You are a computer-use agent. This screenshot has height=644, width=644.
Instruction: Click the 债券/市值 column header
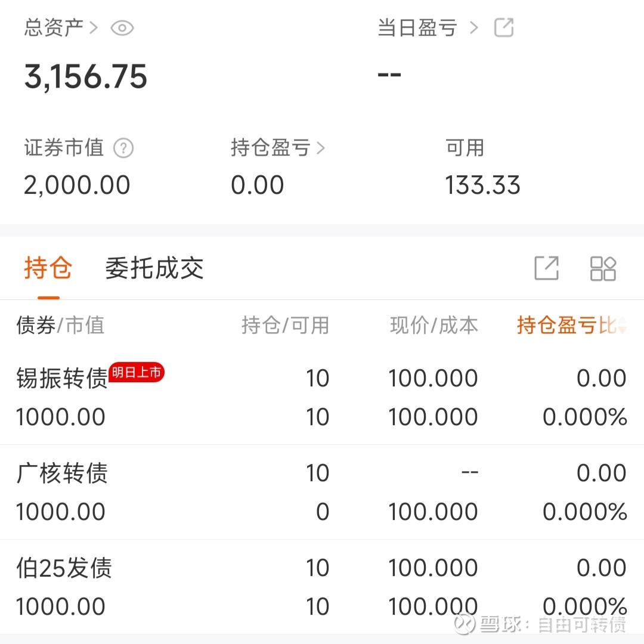point(60,326)
